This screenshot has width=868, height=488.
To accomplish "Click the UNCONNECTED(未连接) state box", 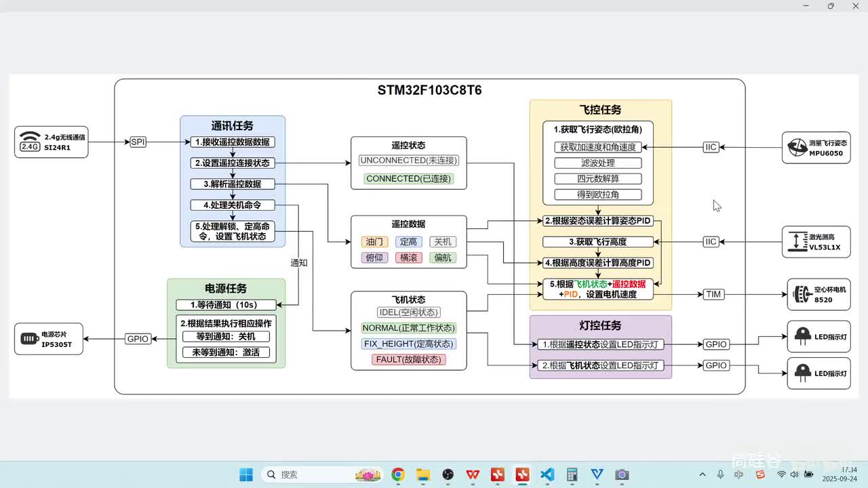I will point(409,161).
